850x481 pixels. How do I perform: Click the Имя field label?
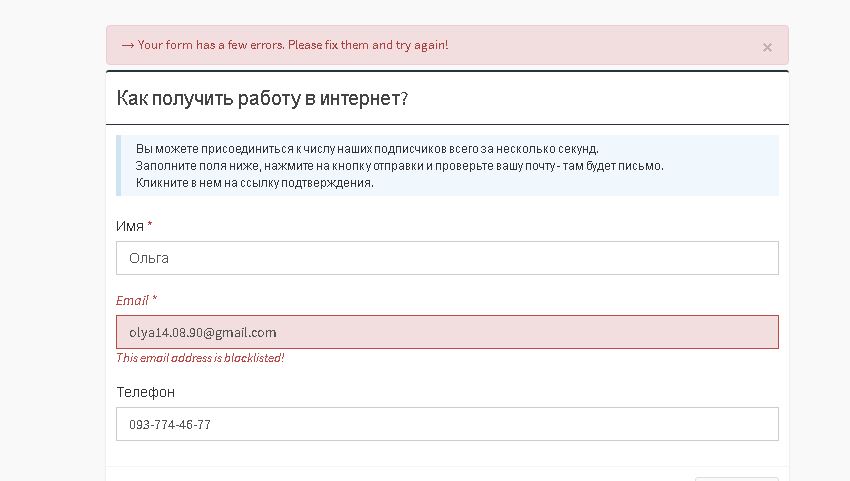130,226
